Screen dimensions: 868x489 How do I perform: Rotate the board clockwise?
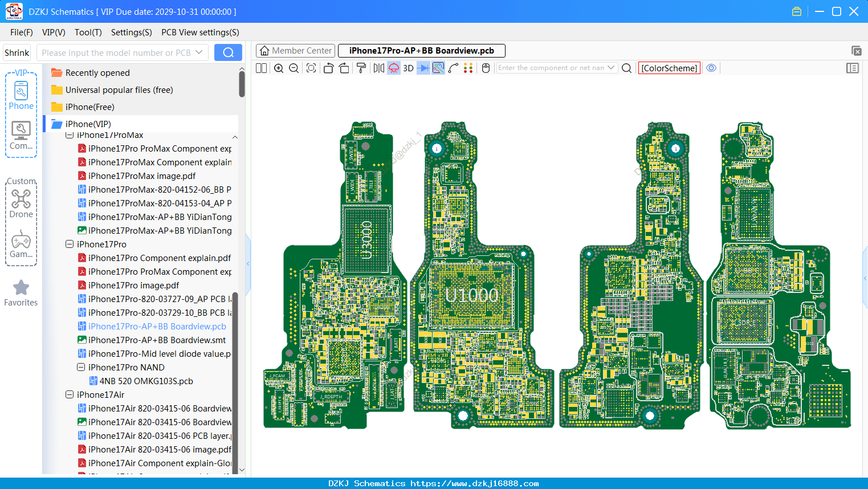(x=344, y=68)
